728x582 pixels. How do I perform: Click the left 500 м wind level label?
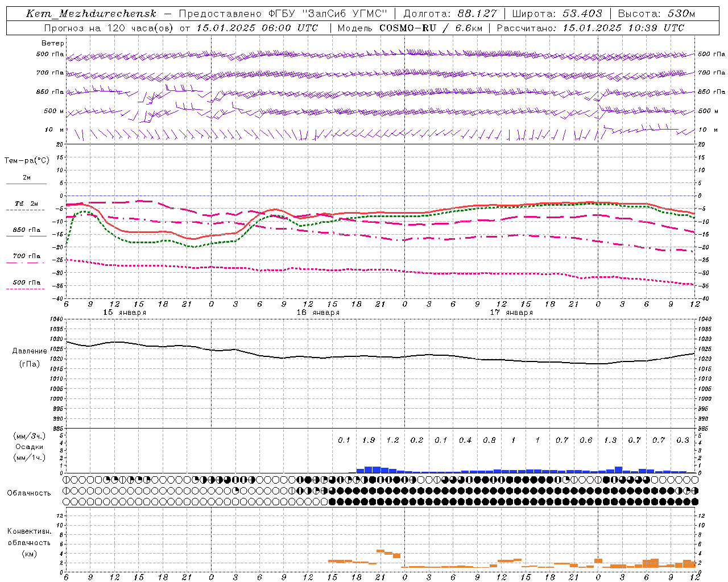coord(54,111)
